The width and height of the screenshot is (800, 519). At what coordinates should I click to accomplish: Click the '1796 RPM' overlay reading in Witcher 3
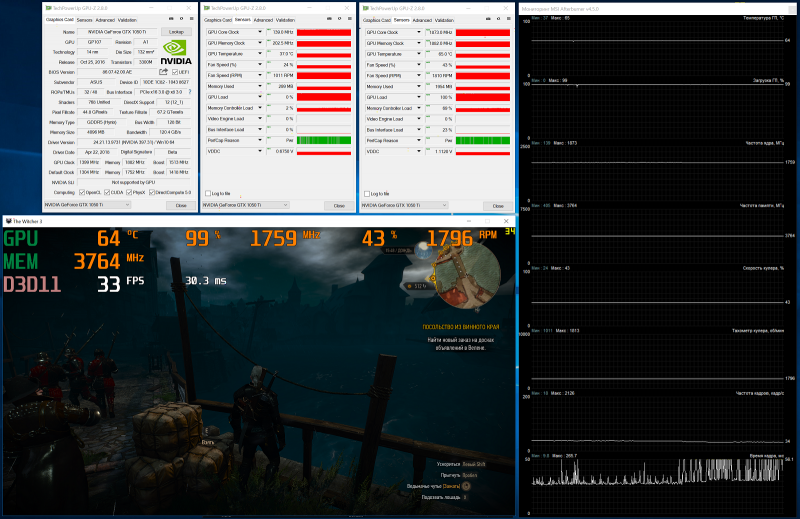pos(462,238)
